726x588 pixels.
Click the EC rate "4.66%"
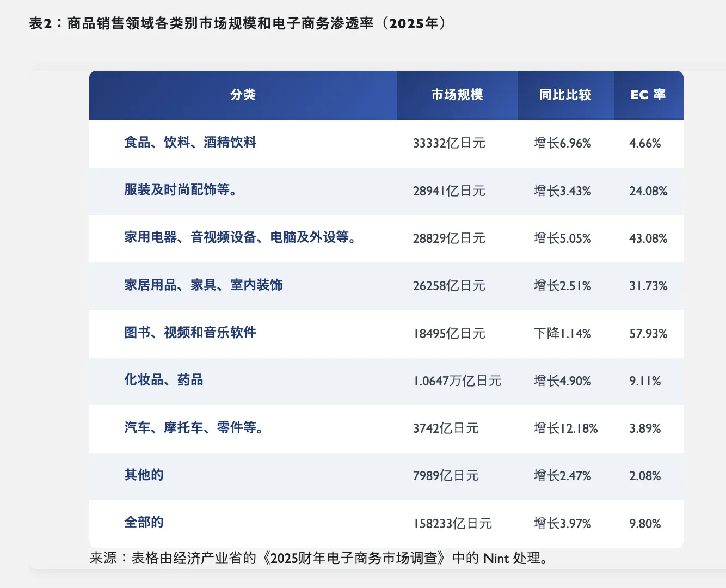point(645,143)
